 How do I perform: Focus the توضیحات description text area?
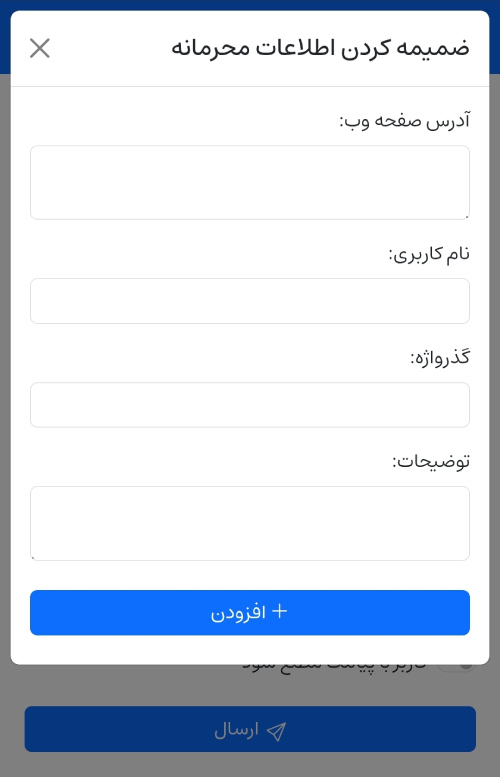pyautogui.click(x=250, y=523)
